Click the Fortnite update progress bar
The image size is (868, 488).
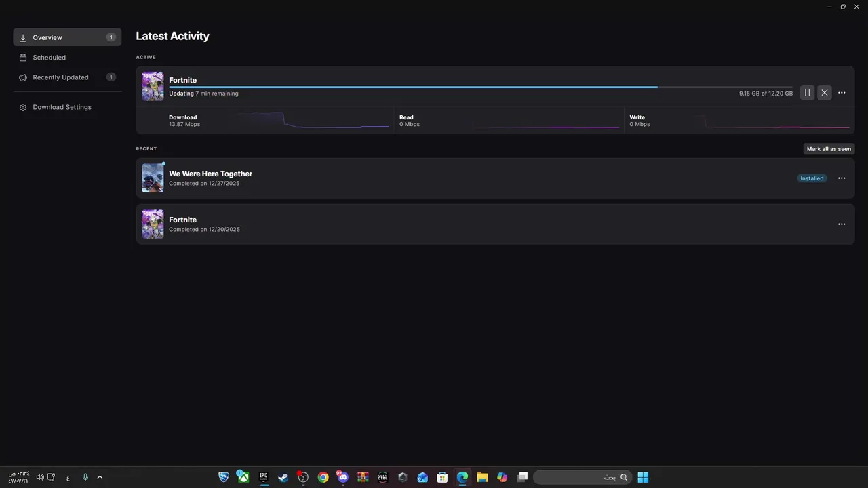tap(481, 87)
